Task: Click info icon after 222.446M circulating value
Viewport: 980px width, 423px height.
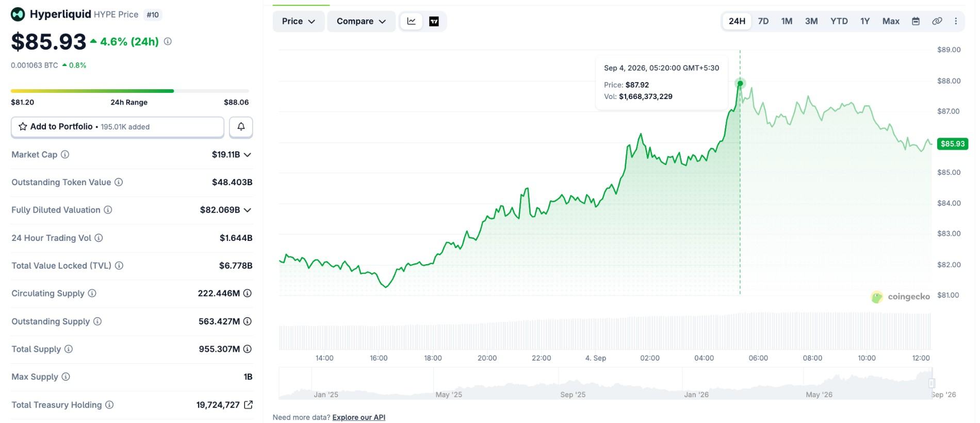Action: [x=248, y=293]
